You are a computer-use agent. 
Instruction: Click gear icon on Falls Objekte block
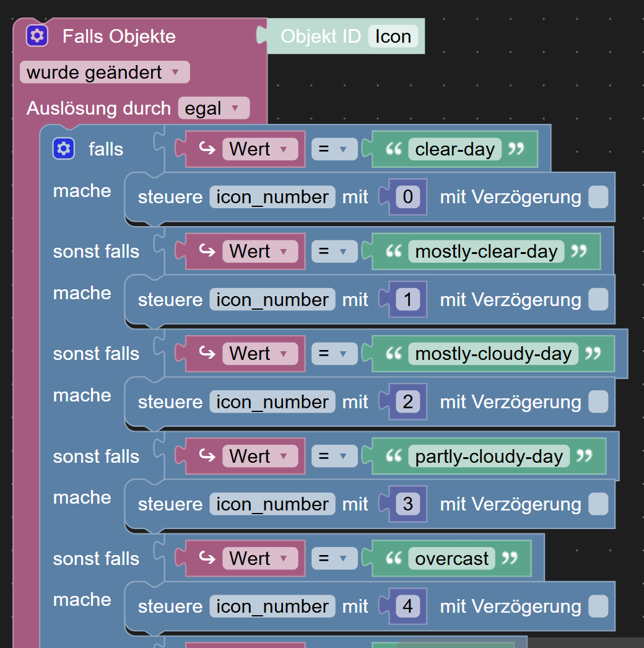tap(37, 36)
